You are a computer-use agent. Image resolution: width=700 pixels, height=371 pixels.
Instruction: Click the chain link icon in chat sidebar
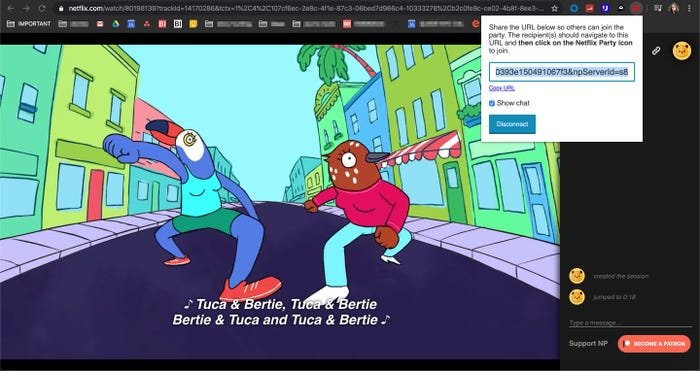pos(656,51)
